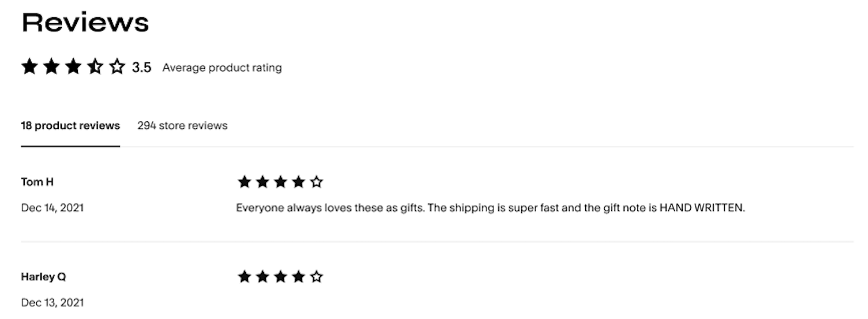Image resolution: width=868 pixels, height=319 pixels.
Task: Click the first star in Tom H's review
Action: coord(245,183)
